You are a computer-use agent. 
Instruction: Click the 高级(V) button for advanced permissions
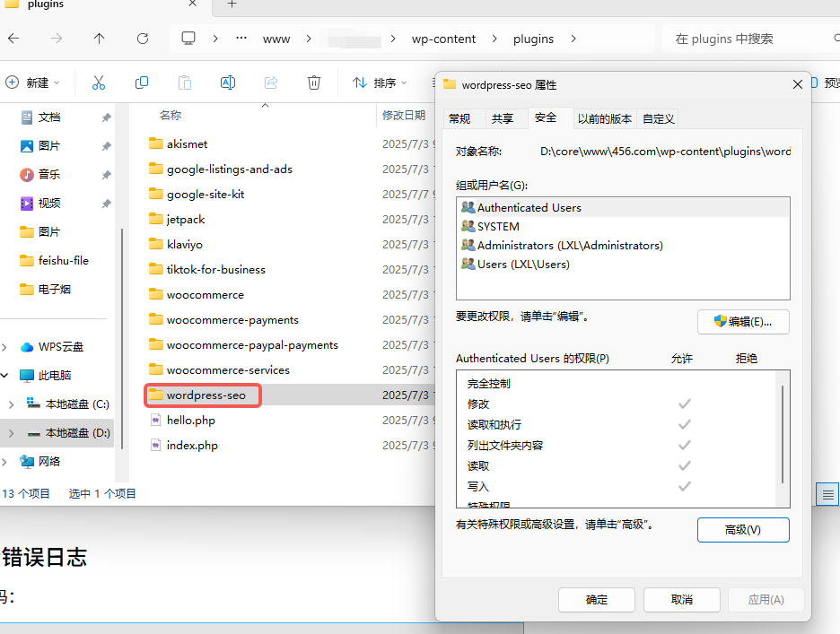pos(743,530)
